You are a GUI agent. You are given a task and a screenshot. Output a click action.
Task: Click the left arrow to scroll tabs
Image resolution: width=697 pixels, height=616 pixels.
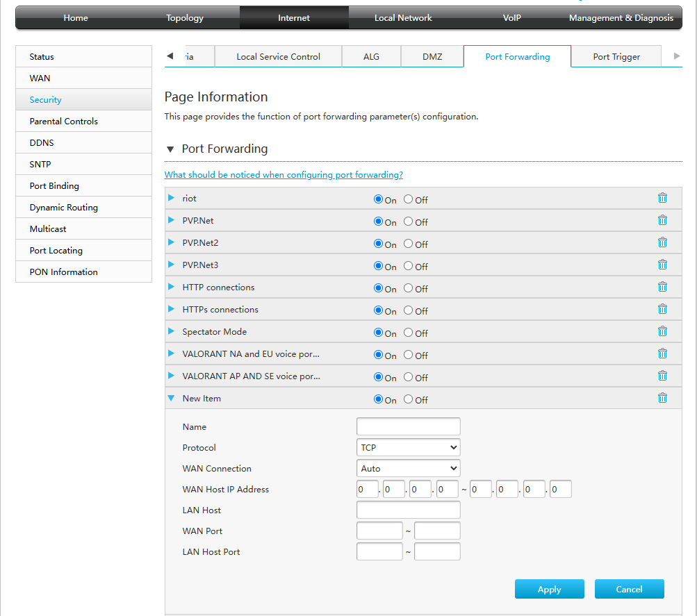tap(169, 55)
